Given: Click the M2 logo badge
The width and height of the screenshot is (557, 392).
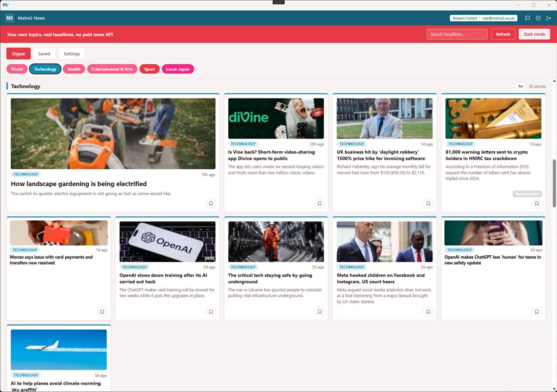Looking at the screenshot, I should click(x=9, y=18).
